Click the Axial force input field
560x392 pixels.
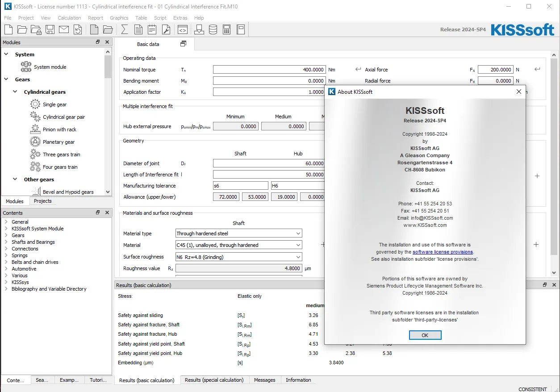[496, 70]
